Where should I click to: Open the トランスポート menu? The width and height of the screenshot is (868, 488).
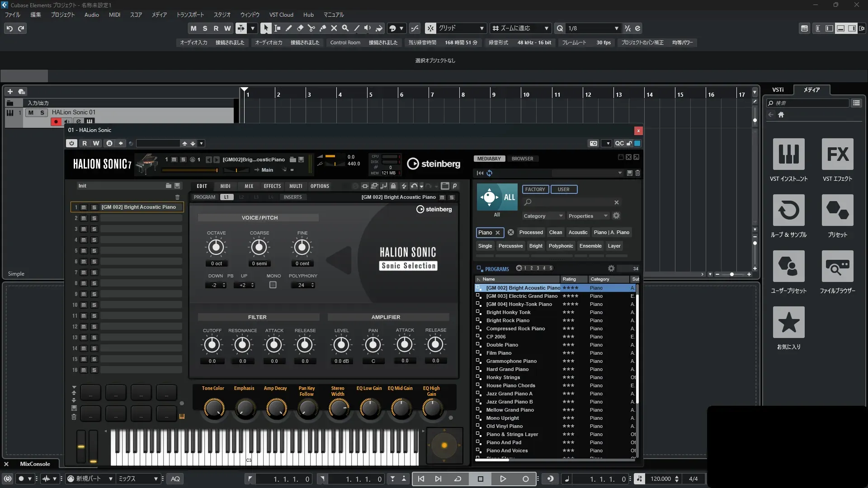[190, 14]
